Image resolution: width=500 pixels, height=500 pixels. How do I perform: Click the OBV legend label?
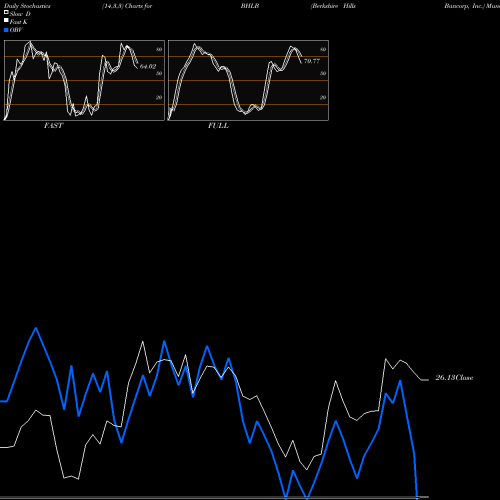[x=16, y=30]
